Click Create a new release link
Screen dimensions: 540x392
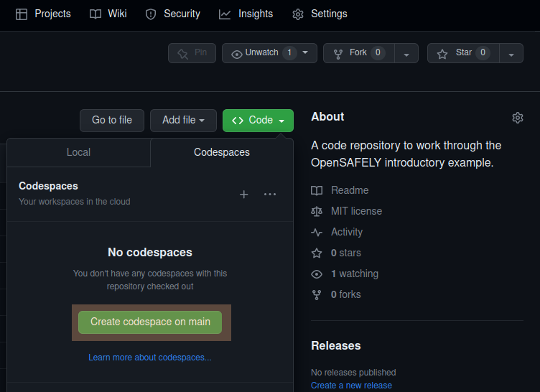click(x=351, y=386)
